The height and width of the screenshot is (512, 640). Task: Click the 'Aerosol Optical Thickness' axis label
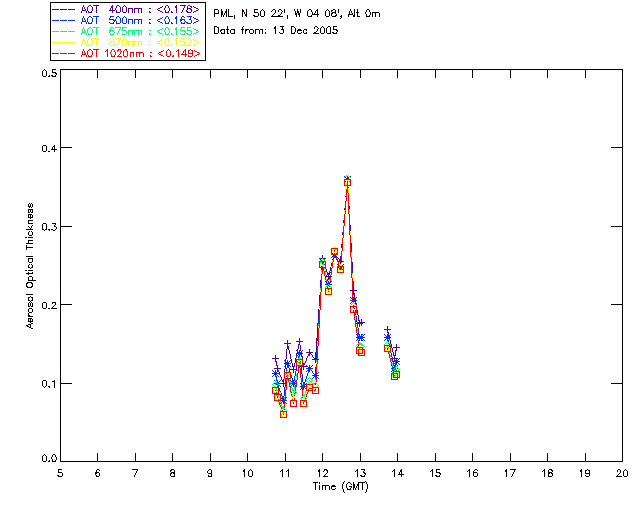click(30, 266)
